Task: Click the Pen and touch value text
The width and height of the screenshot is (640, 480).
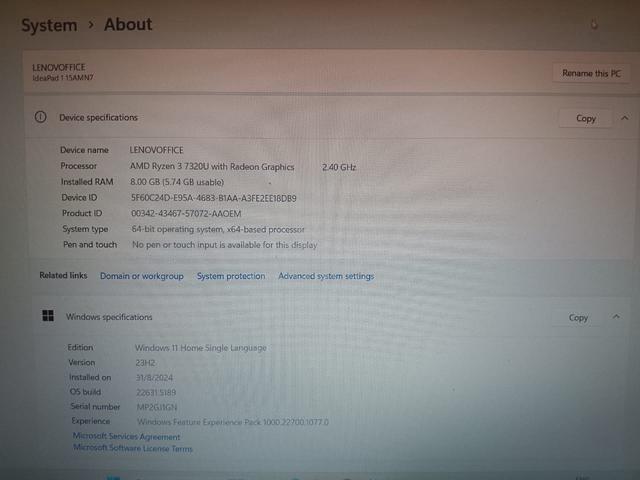Action: click(224, 245)
